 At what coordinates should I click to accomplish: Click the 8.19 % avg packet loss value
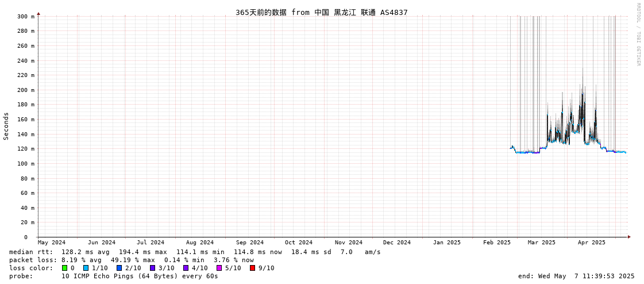83,260
